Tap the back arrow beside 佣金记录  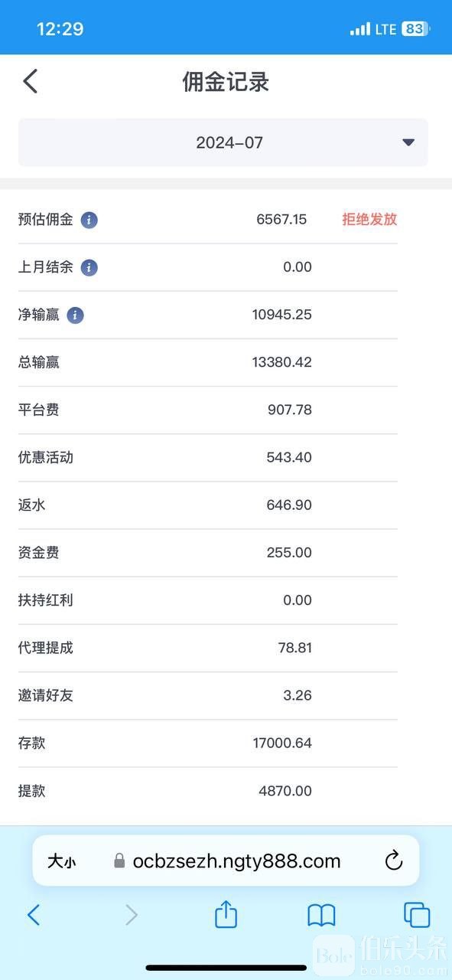pyautogui.click(x=30, y=81)
